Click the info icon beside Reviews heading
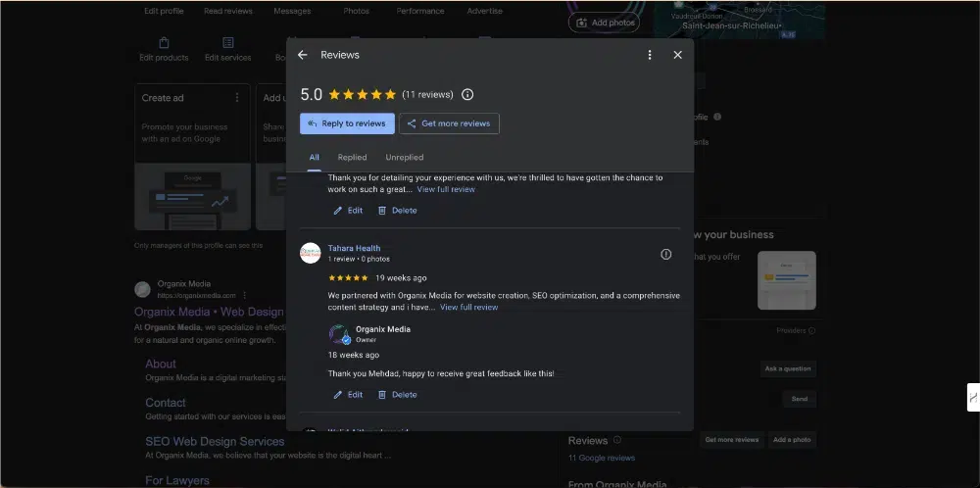This screenshot has width=980, height=488. point(616,440)
